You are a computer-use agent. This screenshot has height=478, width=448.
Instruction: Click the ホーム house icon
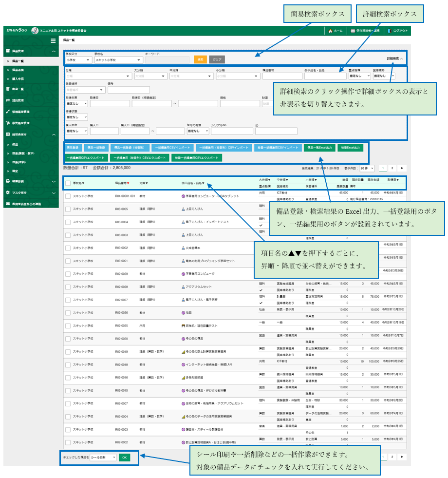[x=331, y=31]
